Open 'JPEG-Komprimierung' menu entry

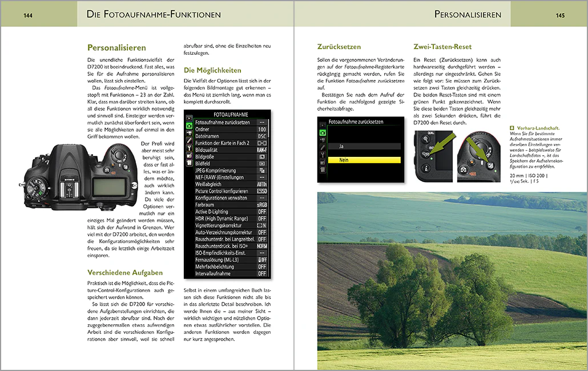pos(231,171)
